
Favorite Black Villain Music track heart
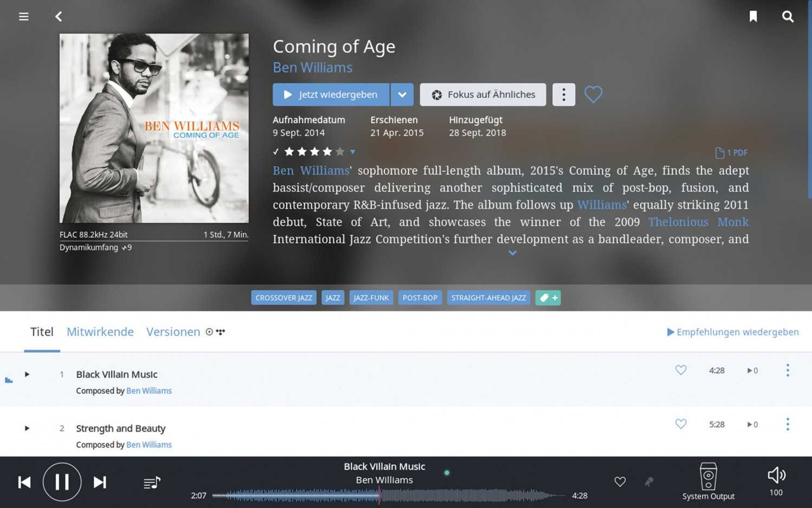point(681,370)
